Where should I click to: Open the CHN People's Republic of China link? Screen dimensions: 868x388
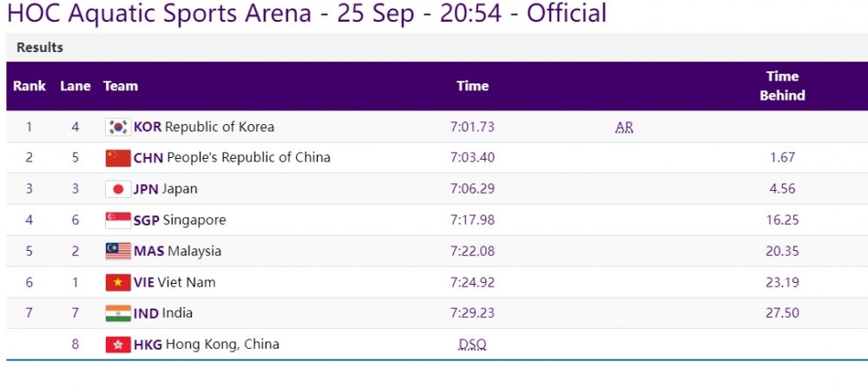point(232,158)
